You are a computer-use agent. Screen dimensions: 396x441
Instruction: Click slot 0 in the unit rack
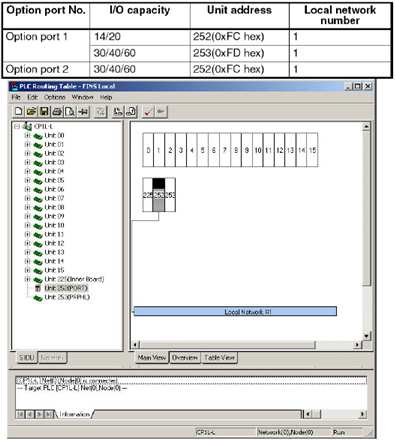click(148, 150)
